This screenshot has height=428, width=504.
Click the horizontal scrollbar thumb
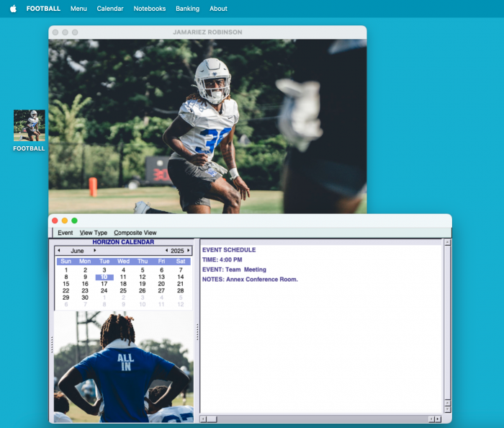point(212,419)
